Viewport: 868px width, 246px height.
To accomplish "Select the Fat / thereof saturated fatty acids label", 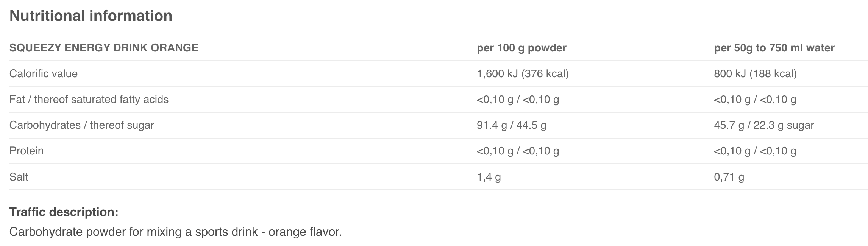I will tap(89, 100).
